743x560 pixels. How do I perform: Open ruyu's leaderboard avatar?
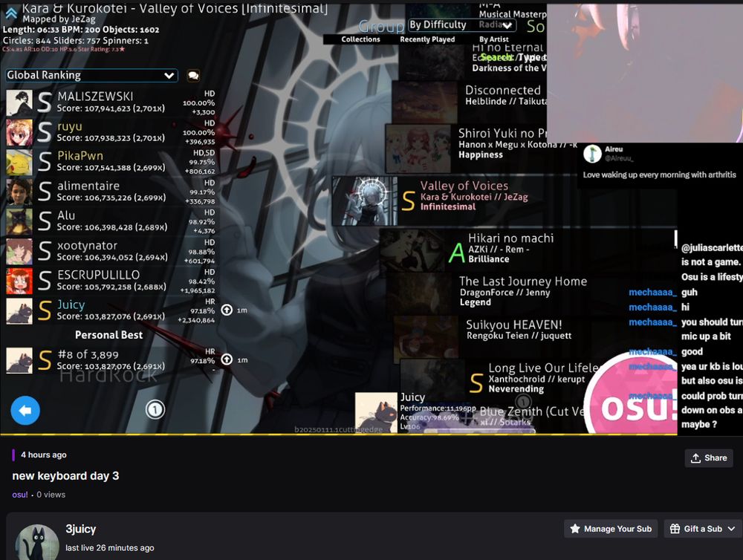19,133
